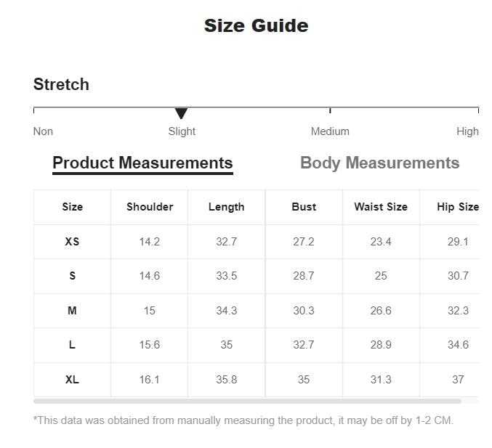Click the Size Guide heading
Screen dimensions: 492x448
tap(256, 25)
